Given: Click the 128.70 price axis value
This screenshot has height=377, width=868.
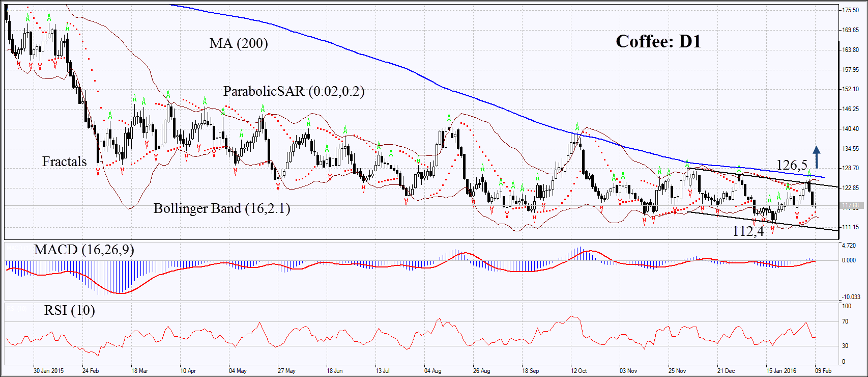Looking at the screenshot, I should pyautogui.click(x=851, y=168).
